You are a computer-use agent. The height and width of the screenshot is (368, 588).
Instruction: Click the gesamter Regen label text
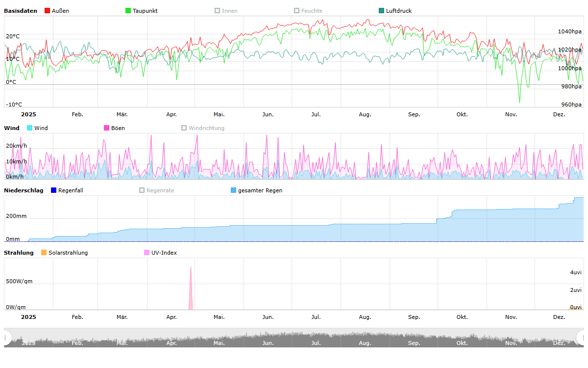click(x=260, y=190)
